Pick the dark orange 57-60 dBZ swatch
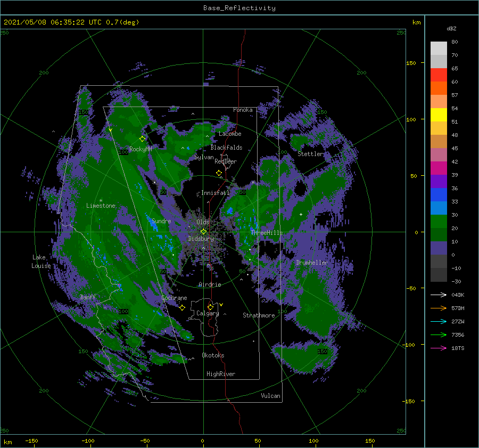 coord(439,88)
